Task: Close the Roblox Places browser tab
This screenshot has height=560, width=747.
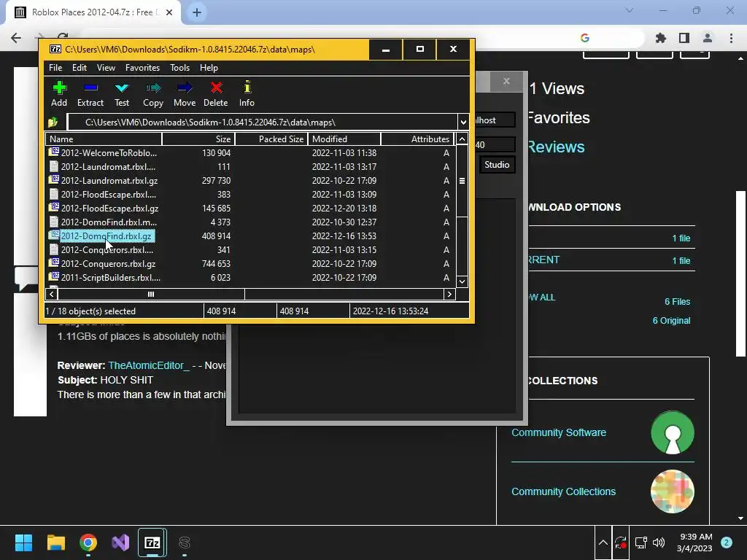Action: (x=169, y=12)
